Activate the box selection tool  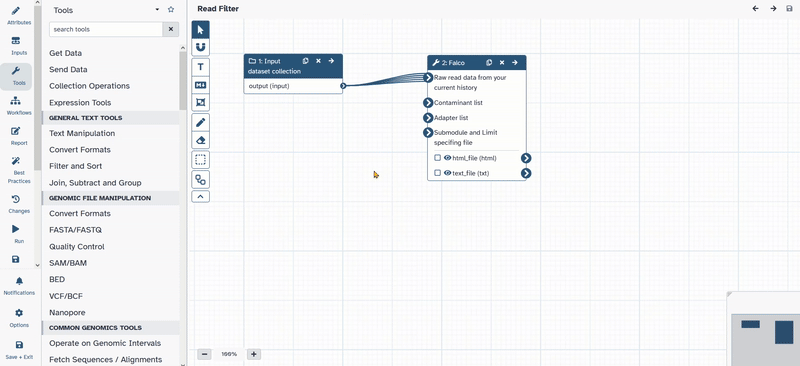point(201,160)
